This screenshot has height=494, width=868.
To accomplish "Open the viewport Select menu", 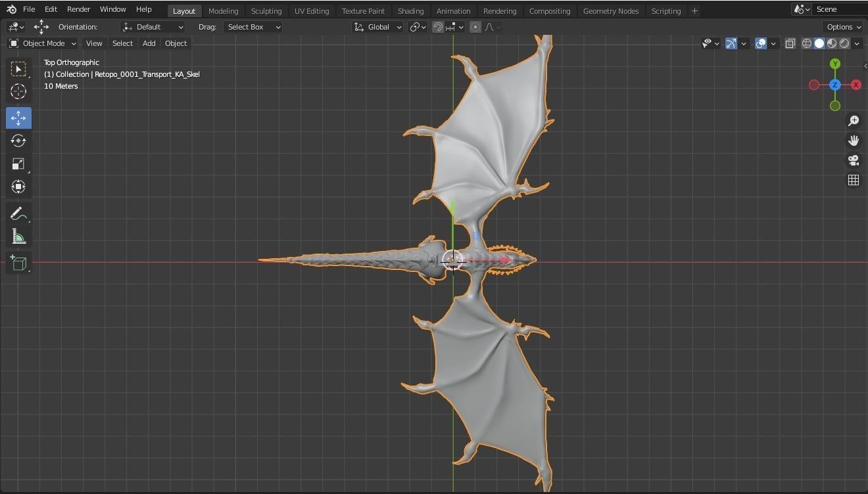I will point(122,43).
